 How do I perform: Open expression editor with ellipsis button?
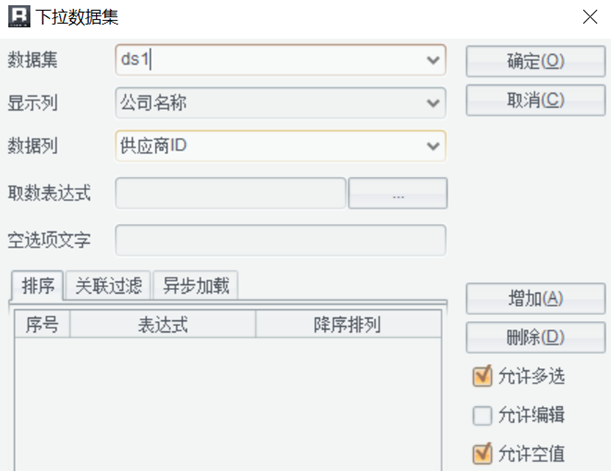pos(398,193)
